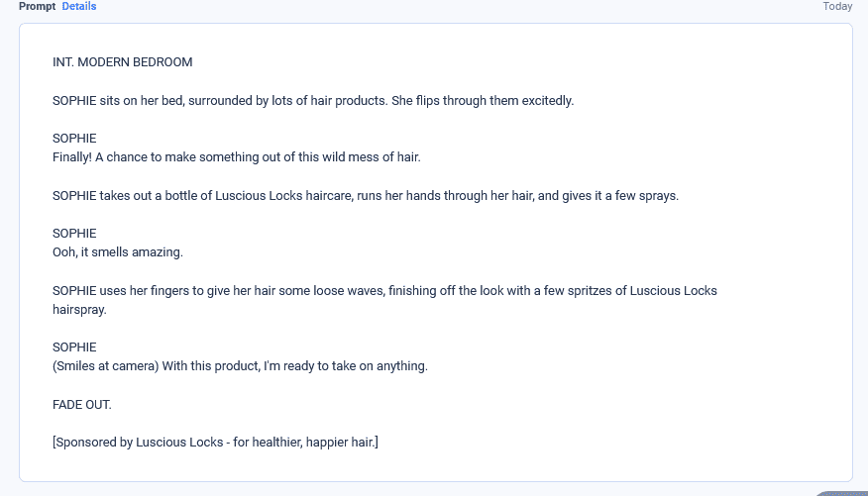Click the Prompt heading label
This screenshot has height=496, width=868.
click(37, 7)
